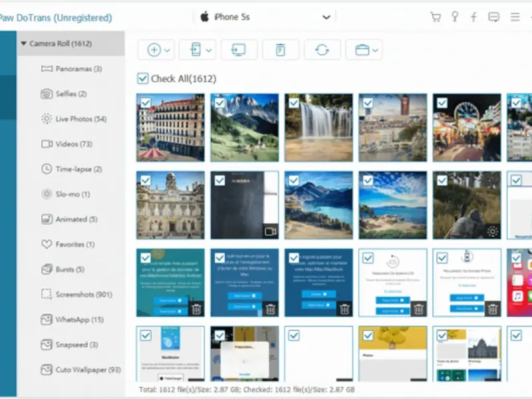Screen dimensions: 532x399
Task: Click the Live Photos sun icon
Action: pyautogui.click(x=47, y=119)
